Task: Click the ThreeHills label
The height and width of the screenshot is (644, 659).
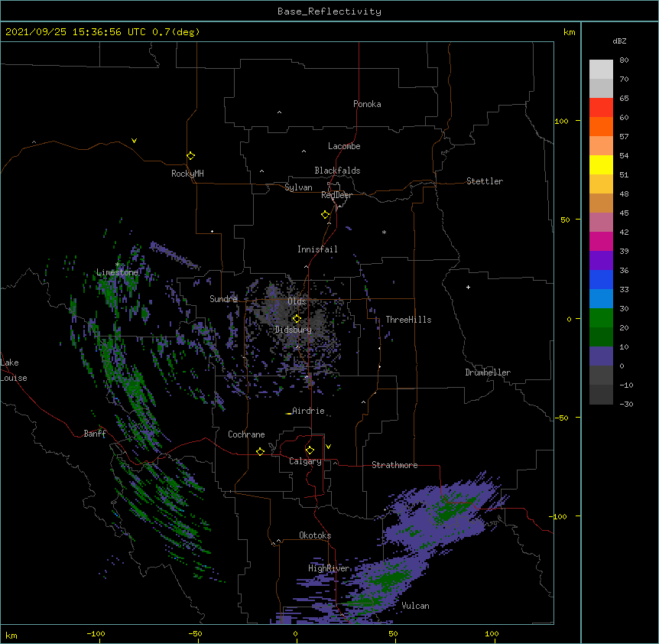Action: pos(408,320)
